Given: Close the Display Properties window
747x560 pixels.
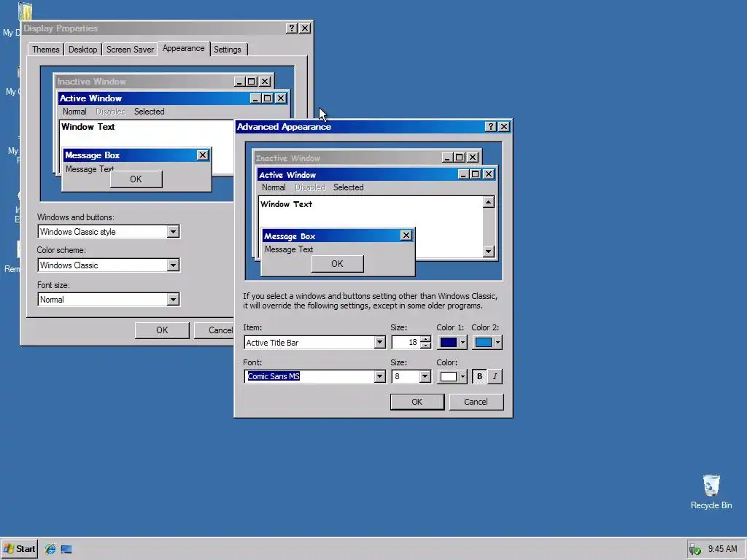Looking at the screenshot, I should [x=305, y=28].
